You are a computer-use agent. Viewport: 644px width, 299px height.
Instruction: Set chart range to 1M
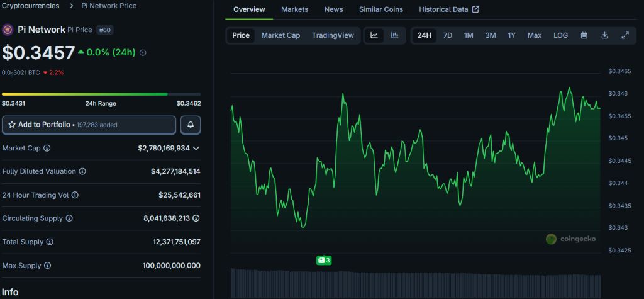click(469, 35)
